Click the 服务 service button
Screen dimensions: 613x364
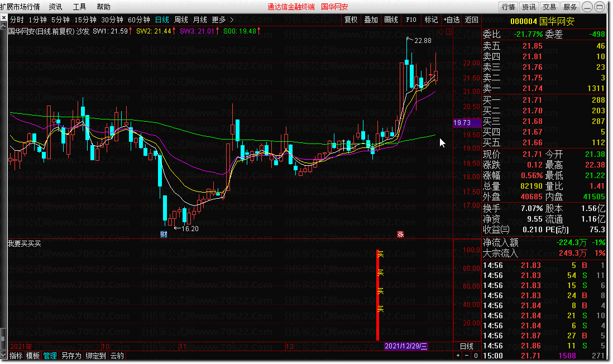(x=569, y=7)
